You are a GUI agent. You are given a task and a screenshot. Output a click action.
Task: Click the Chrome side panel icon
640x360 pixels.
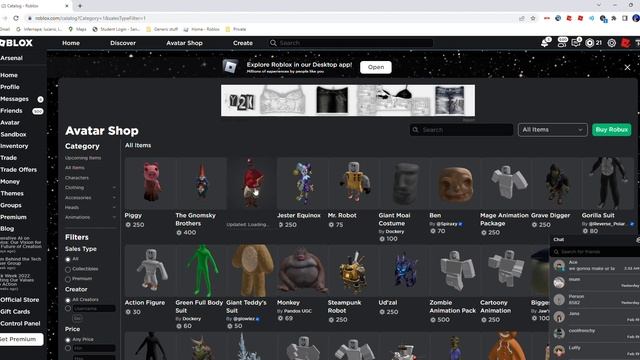coord(624,18)
